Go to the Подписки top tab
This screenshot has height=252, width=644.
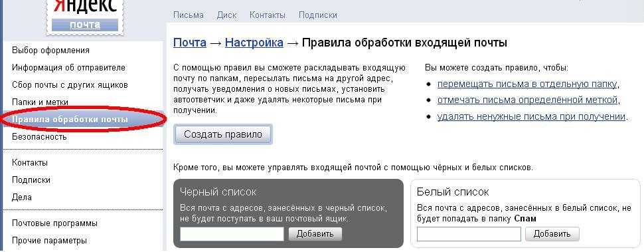tap(318, 15)
